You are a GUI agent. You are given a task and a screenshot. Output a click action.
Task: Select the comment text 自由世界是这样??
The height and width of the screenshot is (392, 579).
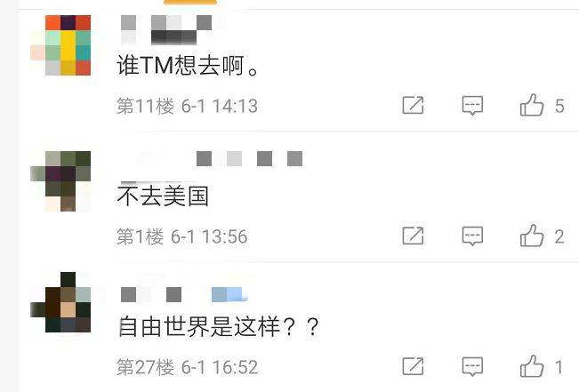coord(219,326)
